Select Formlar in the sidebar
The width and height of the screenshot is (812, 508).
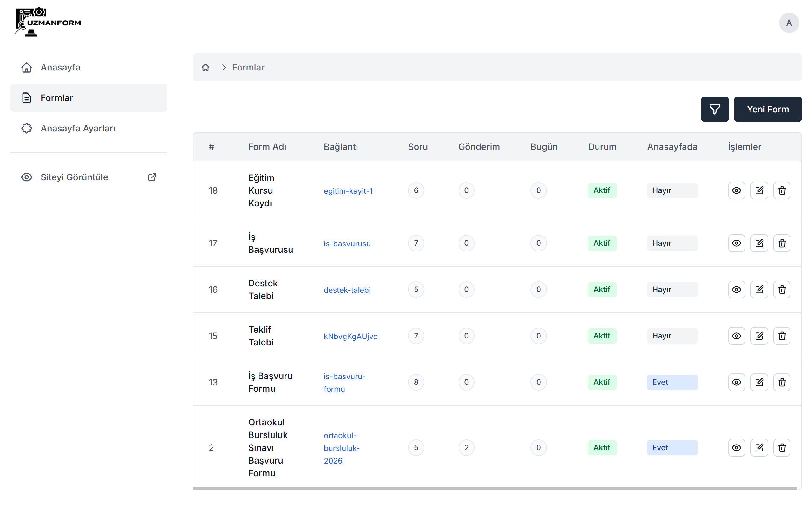tap(88, 98)
